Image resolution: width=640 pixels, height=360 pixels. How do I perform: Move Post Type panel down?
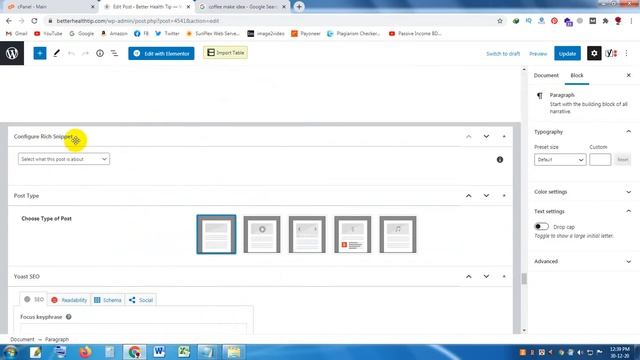point(486,196)
